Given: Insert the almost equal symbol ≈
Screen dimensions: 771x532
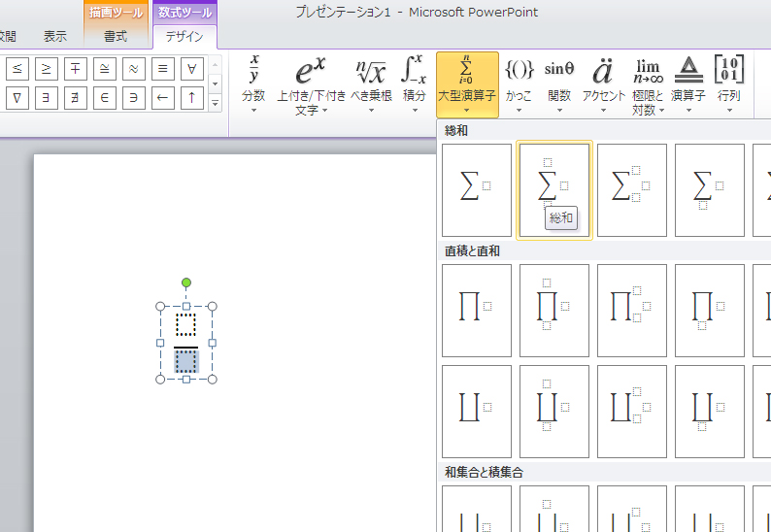Looking at the screenshot, I should pos(133,69).
